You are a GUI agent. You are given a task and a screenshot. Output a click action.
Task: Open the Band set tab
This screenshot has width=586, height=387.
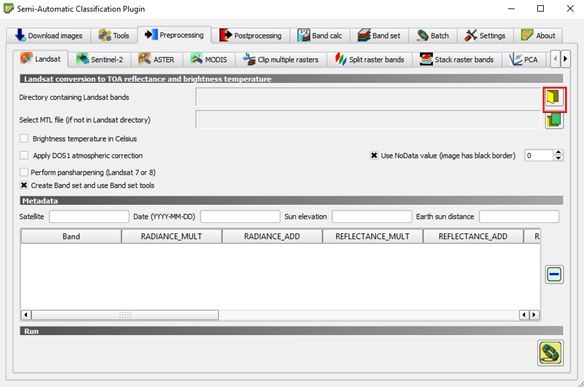point(379,35)
